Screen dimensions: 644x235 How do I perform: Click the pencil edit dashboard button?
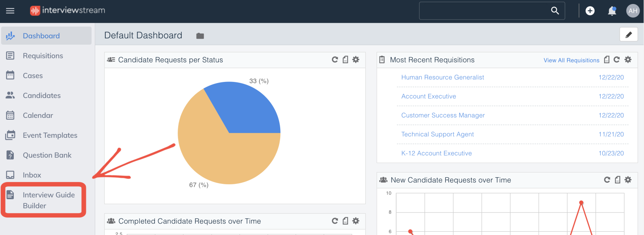629,35
